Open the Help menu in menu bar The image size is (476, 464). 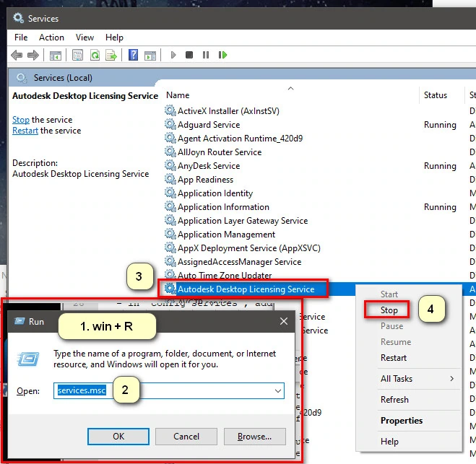114,38
